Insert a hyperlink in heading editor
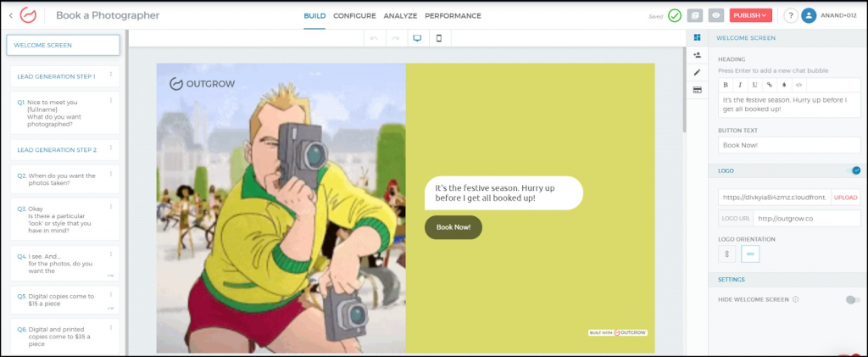Image resolution: width=868 pixels, height=357 pixels. pyautogui.click(x=769, y=85)
